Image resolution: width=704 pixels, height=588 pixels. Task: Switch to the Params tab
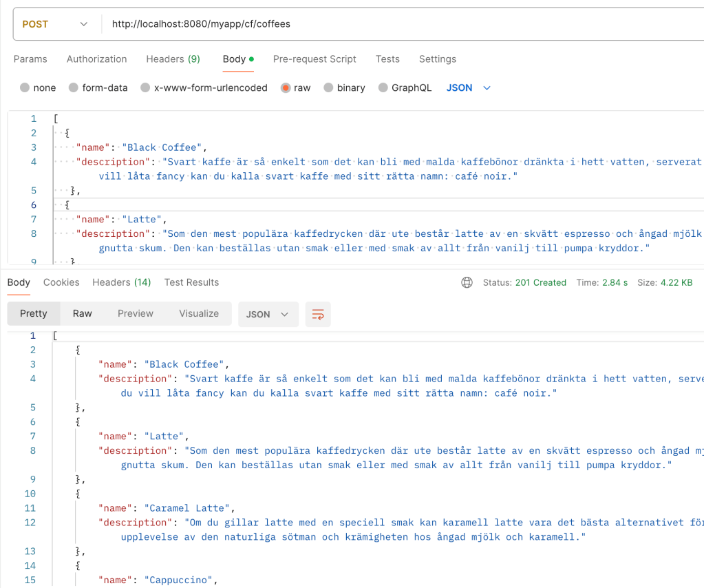tap(30, 59)
